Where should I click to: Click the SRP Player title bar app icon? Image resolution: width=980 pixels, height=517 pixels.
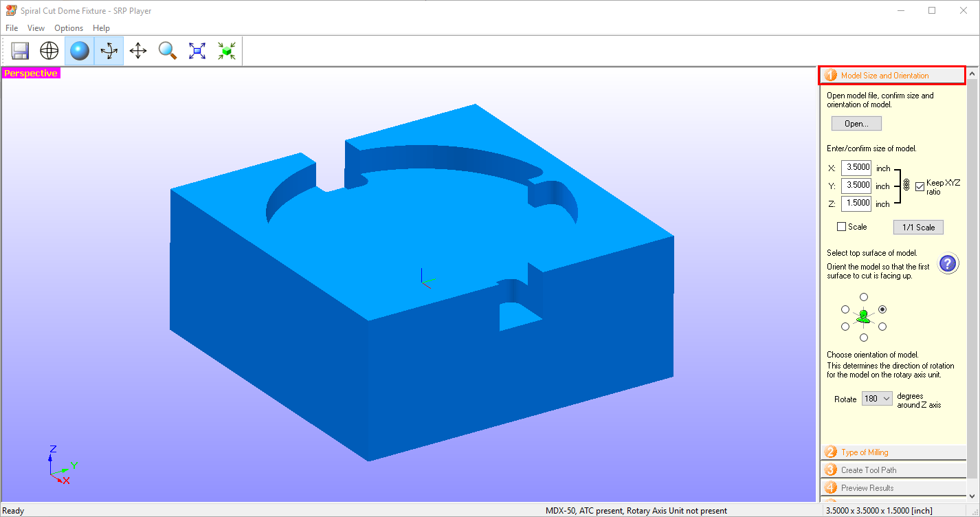10,10
